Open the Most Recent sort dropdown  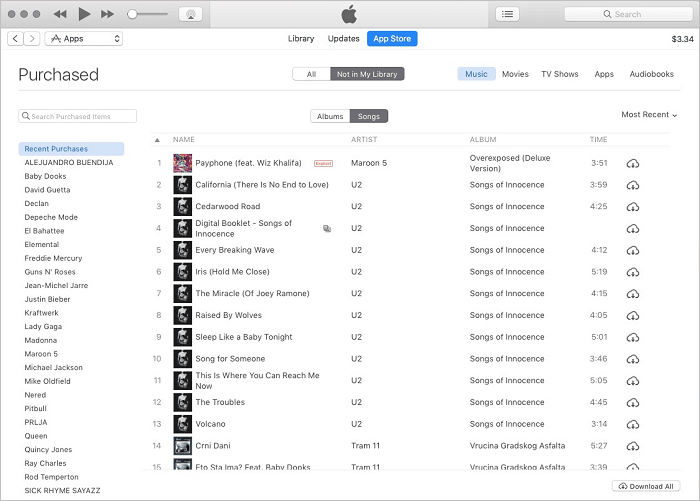(649, 115)
